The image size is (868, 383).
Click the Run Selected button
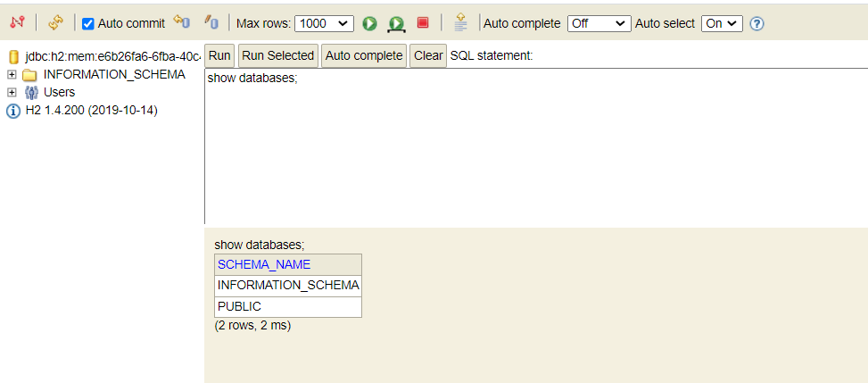click(x=278, y=55)
